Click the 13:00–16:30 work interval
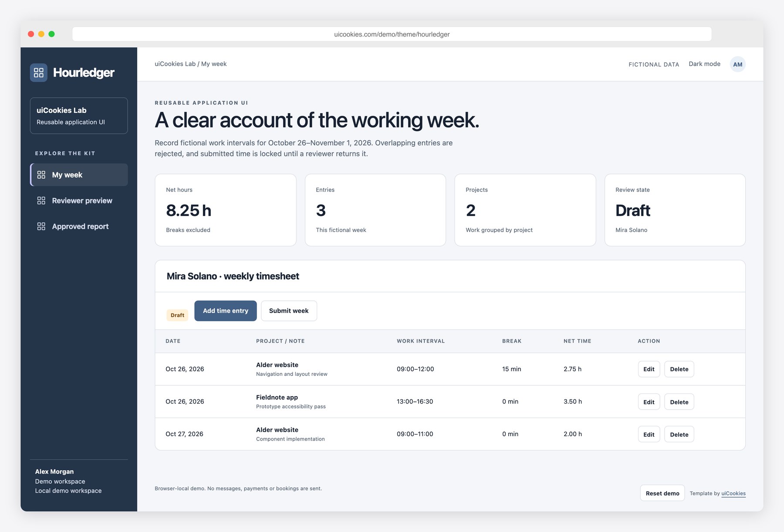The height and width of the screenshot is (532, 784). coord(415,401)
